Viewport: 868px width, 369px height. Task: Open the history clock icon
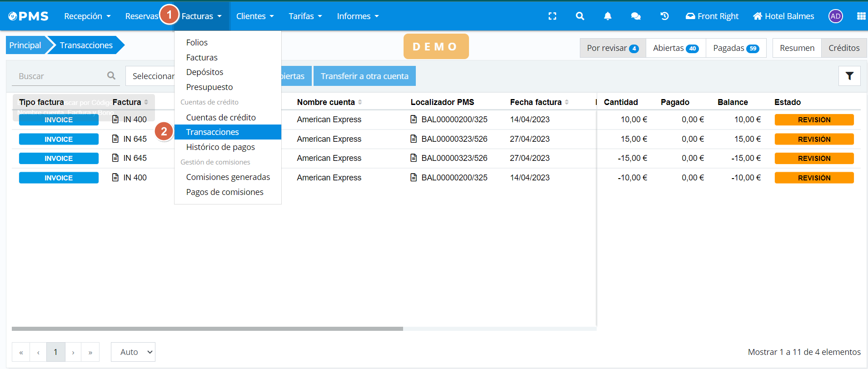click(664, 16)
